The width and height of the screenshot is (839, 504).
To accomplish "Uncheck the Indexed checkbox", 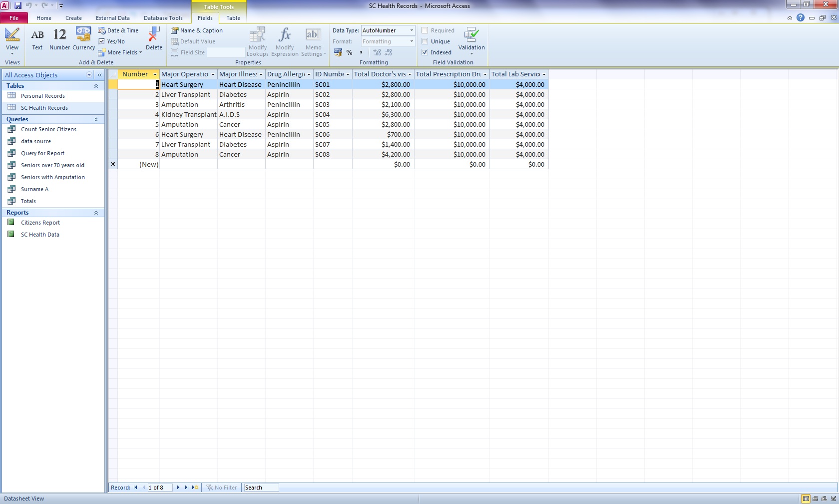I will tap(425, 52).
